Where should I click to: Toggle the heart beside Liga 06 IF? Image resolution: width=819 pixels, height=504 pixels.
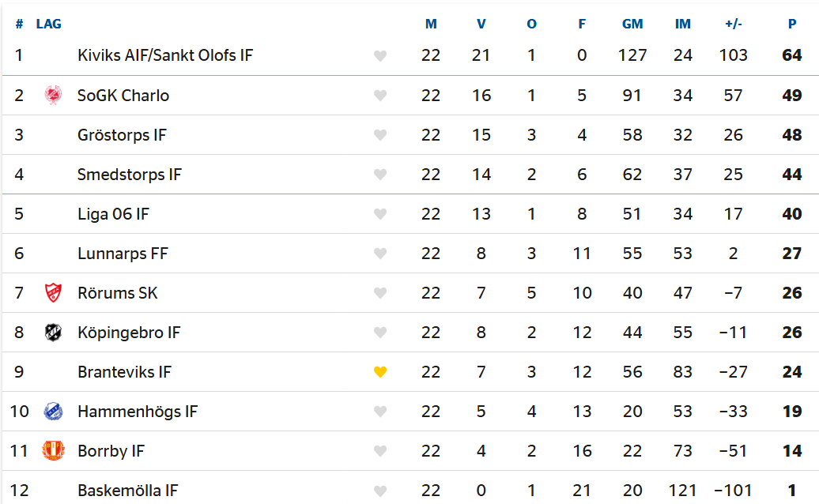380,214
